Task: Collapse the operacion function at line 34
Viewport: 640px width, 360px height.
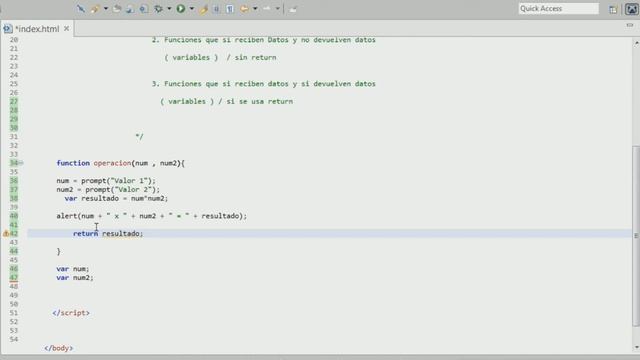Action: click(21, 163)
